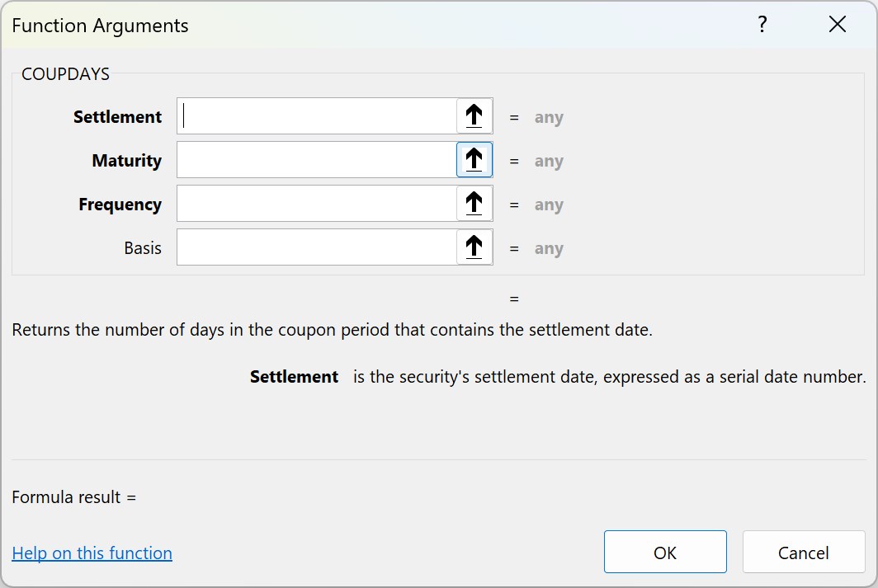The height and width of the screenshot is (588, 878).
Task: Click the COUPDAYS group heading
Action: point(65,74)
